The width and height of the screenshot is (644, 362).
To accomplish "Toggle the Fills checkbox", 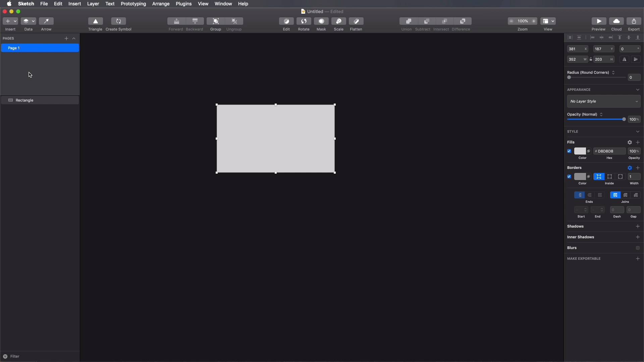I will [569, 151].
